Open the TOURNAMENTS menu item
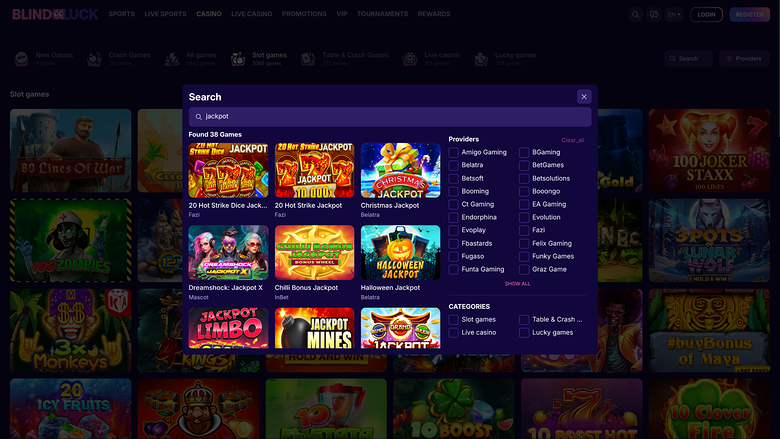Viewport: 780px width, 439px height. [383, 14]
